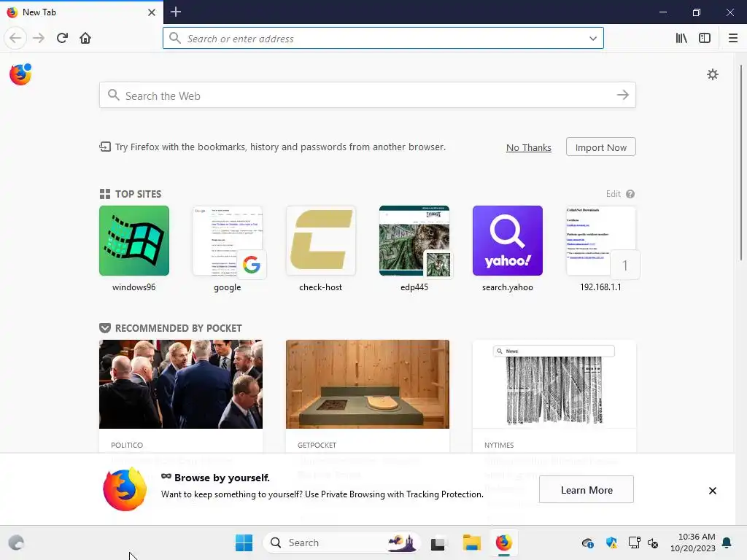The height and width of the screenshot is (560, 747).
Task: Edit the Top Sites list
Action: (613, 194)
